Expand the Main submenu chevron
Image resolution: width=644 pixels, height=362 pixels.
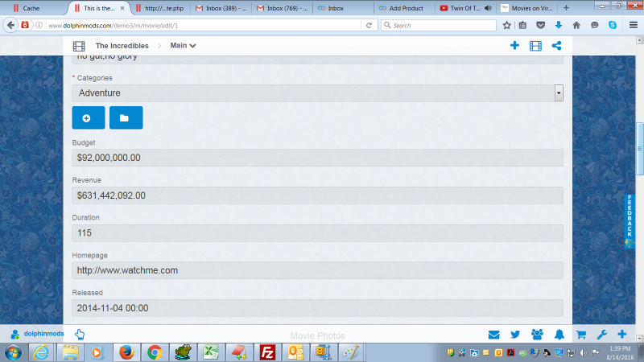pyautogui.click(x=192, y=46)
